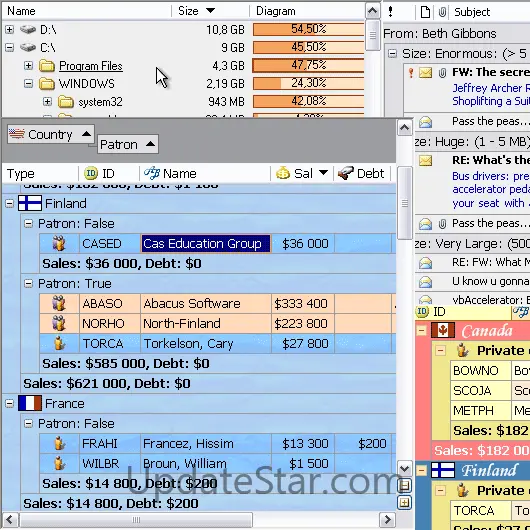This screenshot has height=530, width=530.
Task: Click the person icon in FRAHI row
Action: pyautogui.click(x=59, y=443)
